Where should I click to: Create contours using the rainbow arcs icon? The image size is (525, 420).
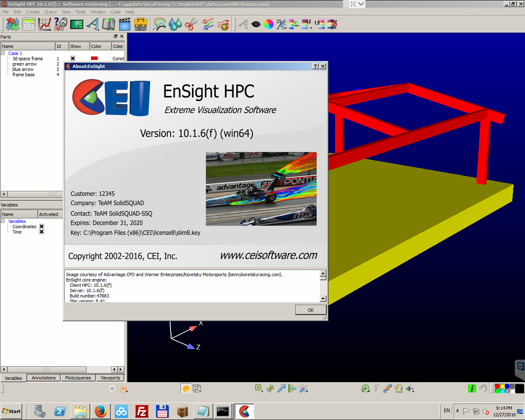click(159, 24)
